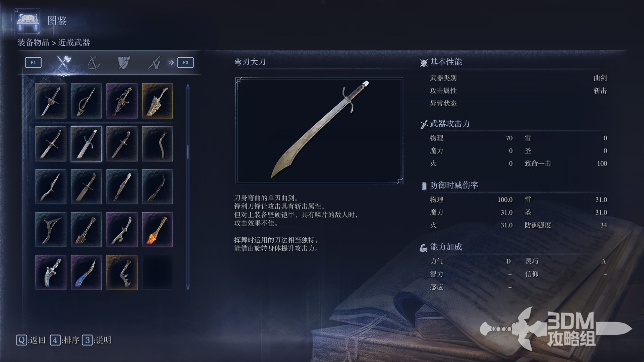The height and width of the screenshot is (362, 644).
Task: Choose the blue iridescent curved blade icon
Action: pyautogui.click(x=86, y=273)
